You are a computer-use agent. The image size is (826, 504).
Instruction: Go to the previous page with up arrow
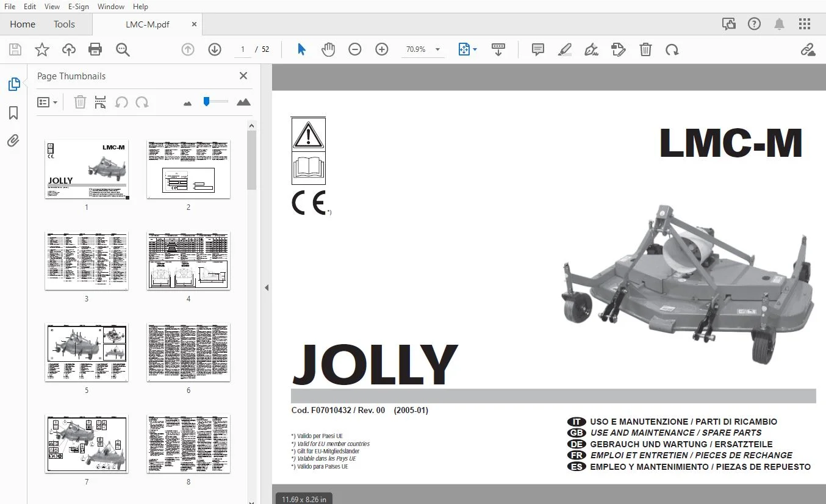(188, 49)
